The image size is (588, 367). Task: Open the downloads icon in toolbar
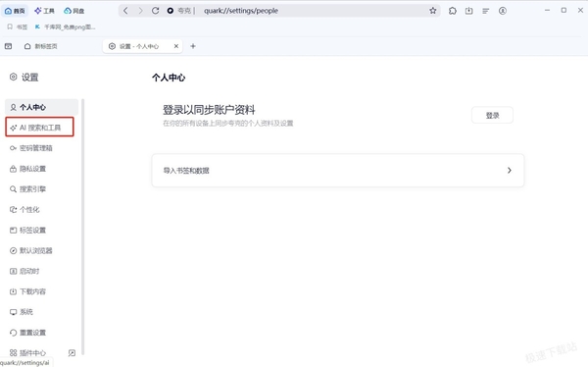tap(468, 11)
